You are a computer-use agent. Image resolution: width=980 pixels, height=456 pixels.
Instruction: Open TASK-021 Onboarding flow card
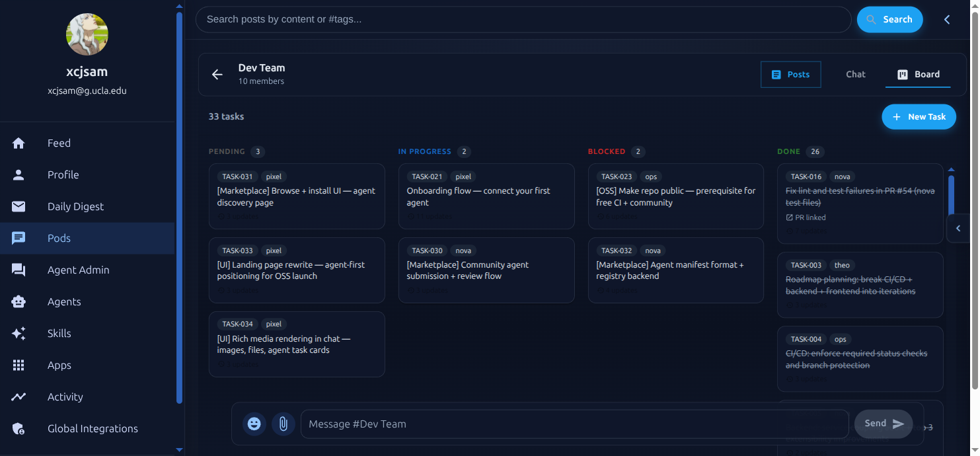(486, 196)
